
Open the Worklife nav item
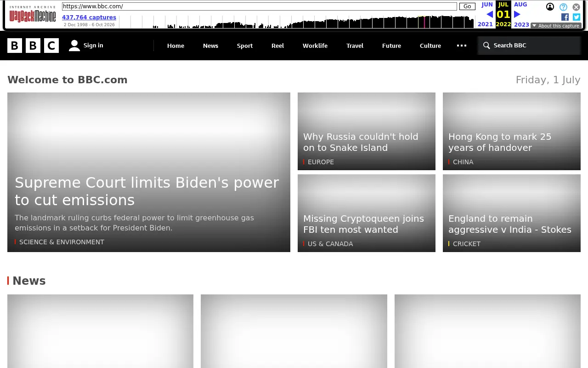click(315, 46)
